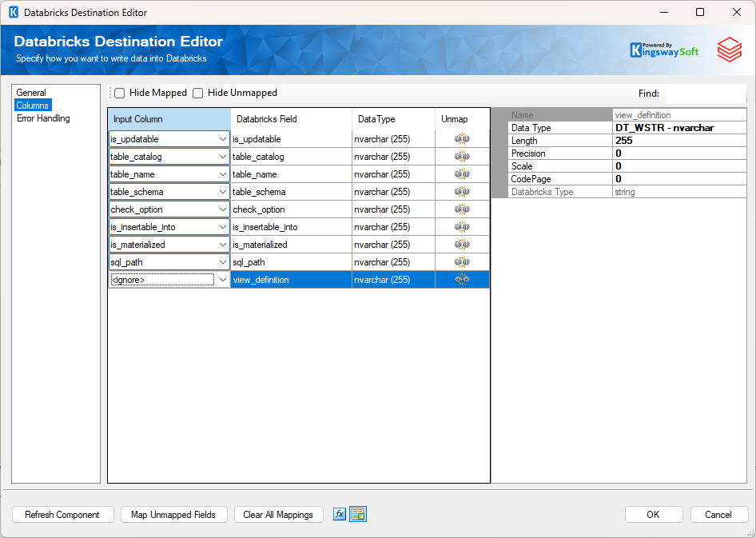This screenshot has width=756, height=538.
Task: Unmap the table_catalog field mapping
Action: [x=462, y=157]
